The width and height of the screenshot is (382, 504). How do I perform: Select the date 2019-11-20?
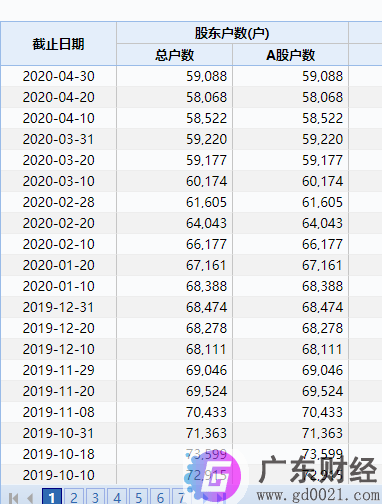pos(59,391)
